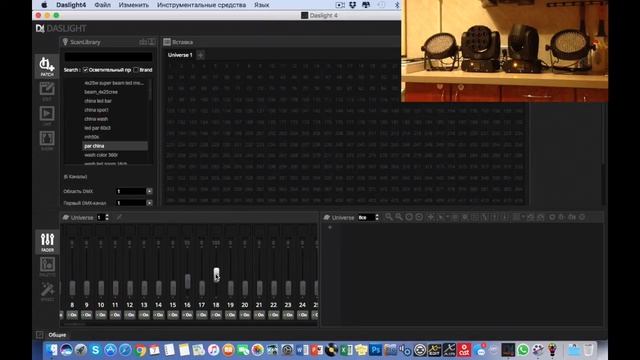Click the ScanLibrary search input field

click(x=108, y=57)
